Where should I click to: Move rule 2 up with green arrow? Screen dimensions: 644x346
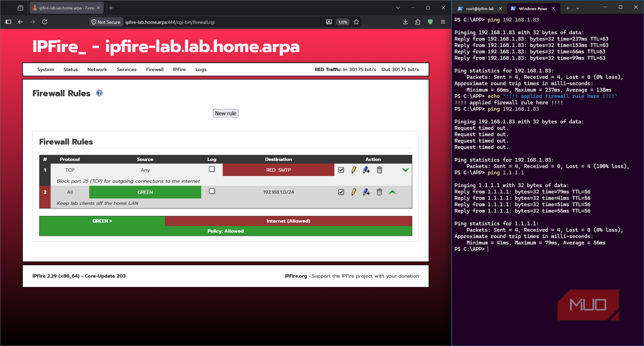coord(393,192)
